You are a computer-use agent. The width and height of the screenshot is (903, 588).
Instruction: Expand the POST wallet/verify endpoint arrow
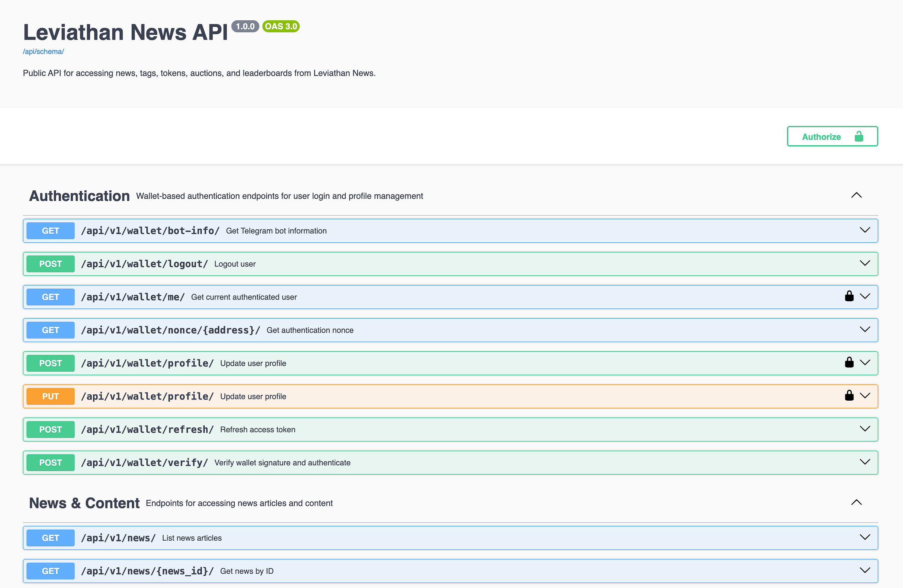click(x=865, y=462)
